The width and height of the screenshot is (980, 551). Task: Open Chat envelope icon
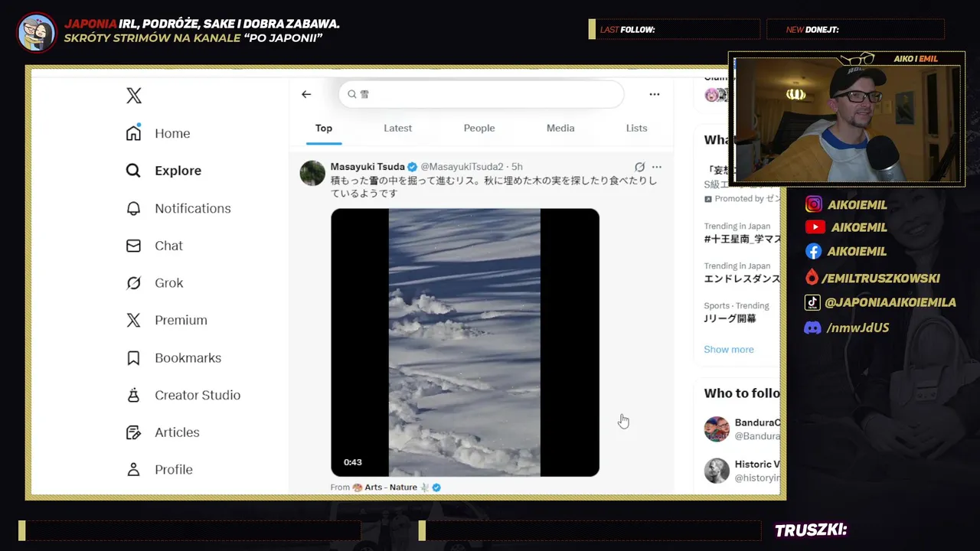click(133, 246)
